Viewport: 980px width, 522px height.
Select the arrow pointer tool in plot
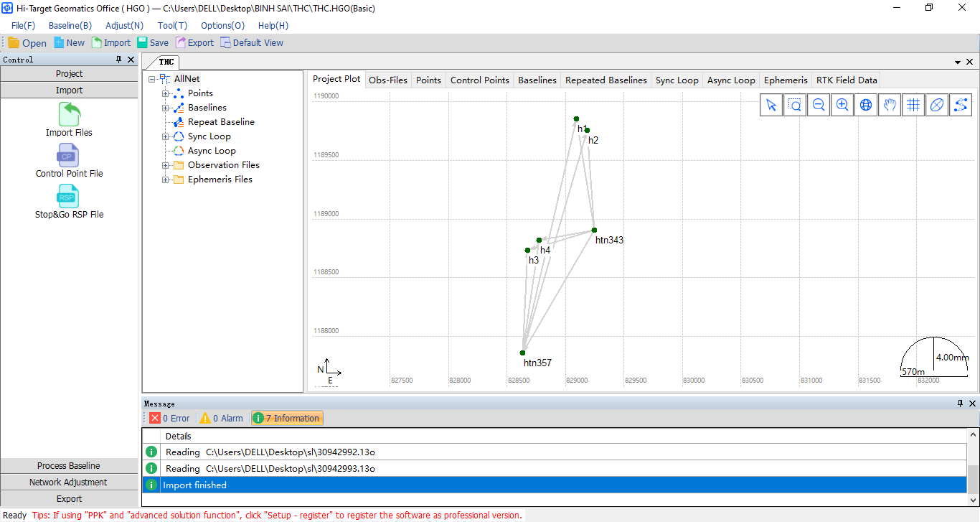[x=771, y=105]
